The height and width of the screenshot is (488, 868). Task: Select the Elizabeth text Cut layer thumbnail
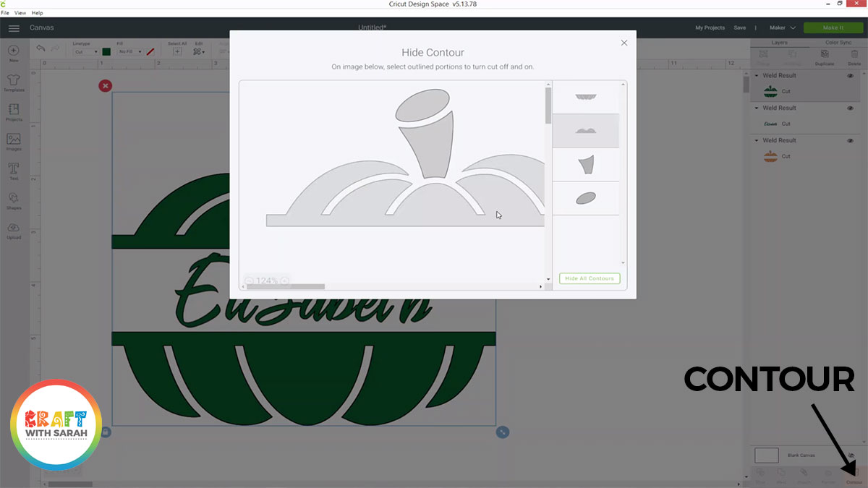(x=770, y=124)
